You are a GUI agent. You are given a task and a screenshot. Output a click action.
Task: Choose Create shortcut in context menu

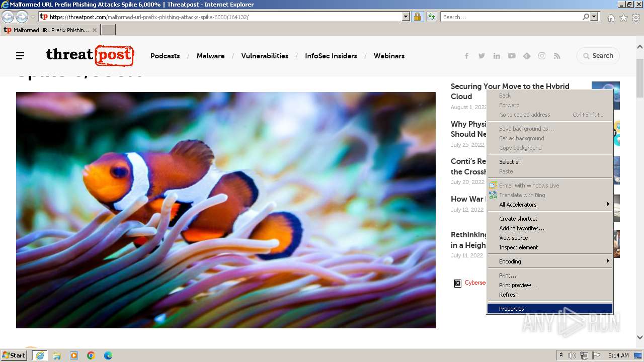click(x=550, y=219)
